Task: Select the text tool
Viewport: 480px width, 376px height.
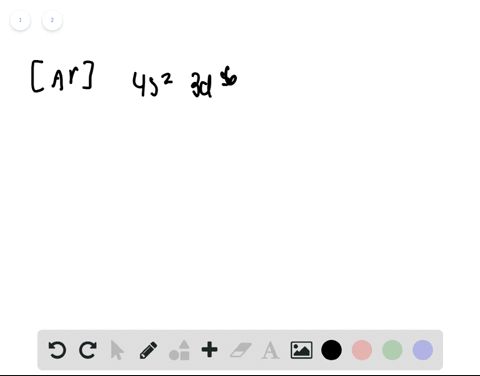Action: (x=270, y=350)
